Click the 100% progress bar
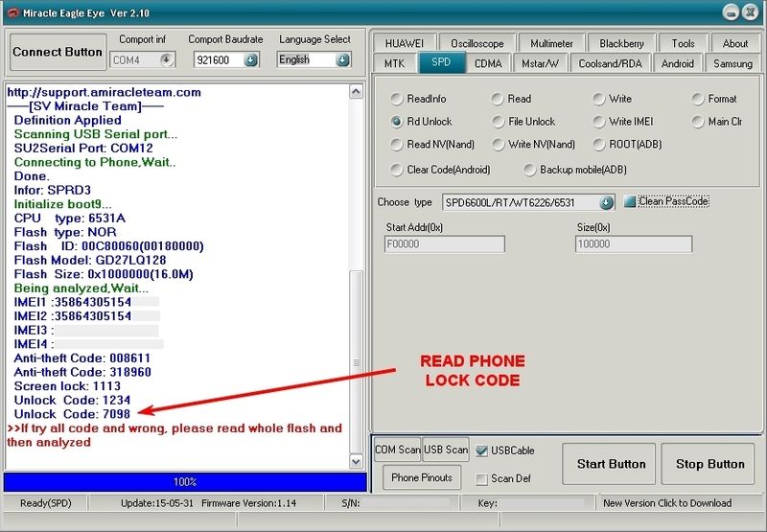This screenshot has width=767, height=532. point(185,481)
